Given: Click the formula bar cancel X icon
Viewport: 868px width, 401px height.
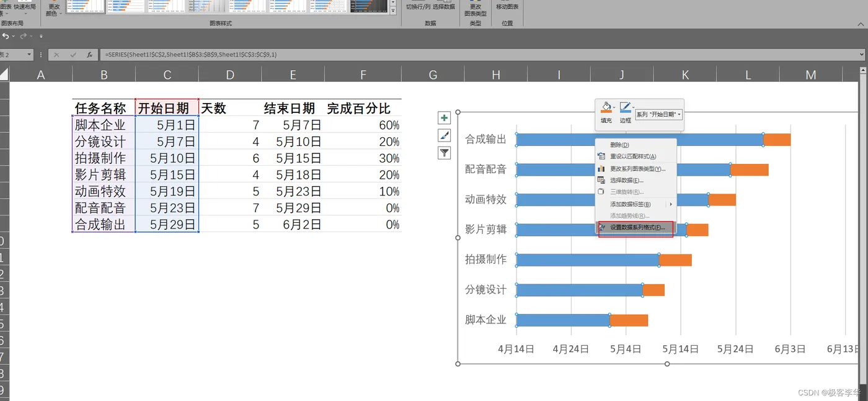Looking at the screenshot, I should click(x=56, y=55).
